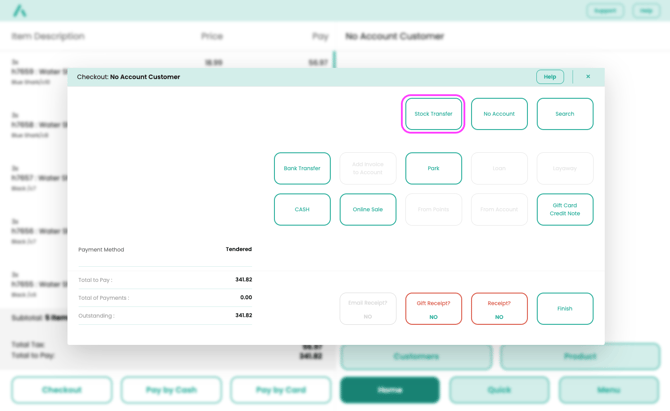Click the Pay by Card button
Viewport: 670px width, 411px height.
(x=280, y=390)
